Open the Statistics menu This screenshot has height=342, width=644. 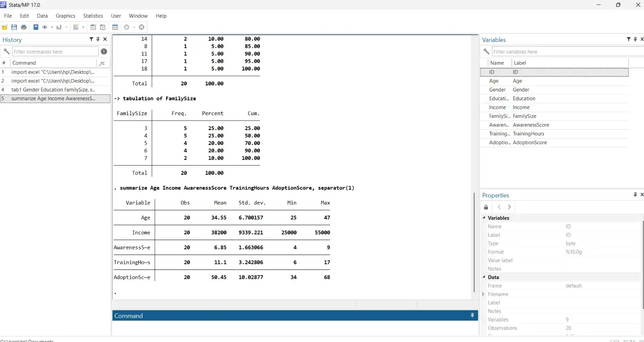click(x=93, y=16)
